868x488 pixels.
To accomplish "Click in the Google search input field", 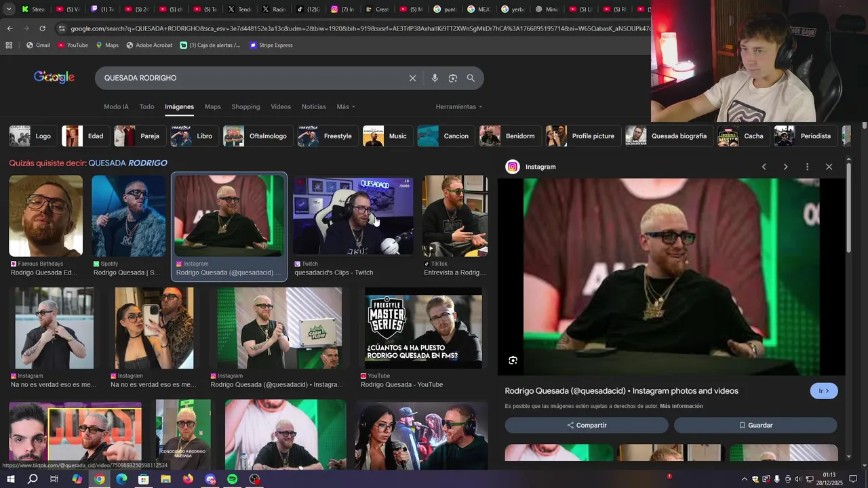I will point(251,78).
